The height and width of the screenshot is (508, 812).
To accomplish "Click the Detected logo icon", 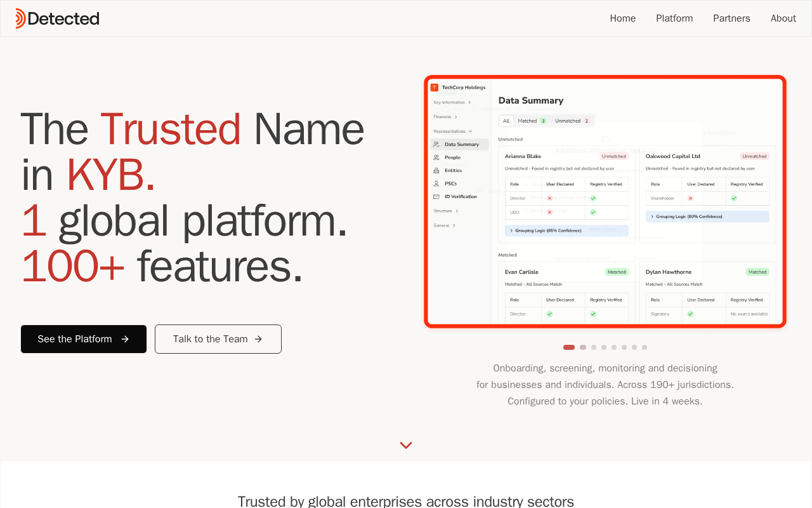I will point(20,18).
